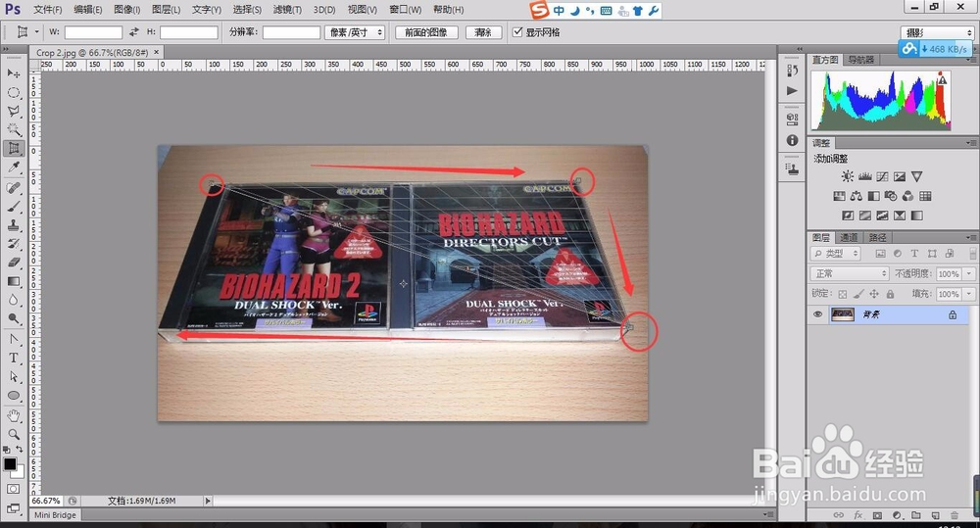Select the Ellipse shape tool
The width and height of the screenshot is (980, 528).
(x=13, y=396)
